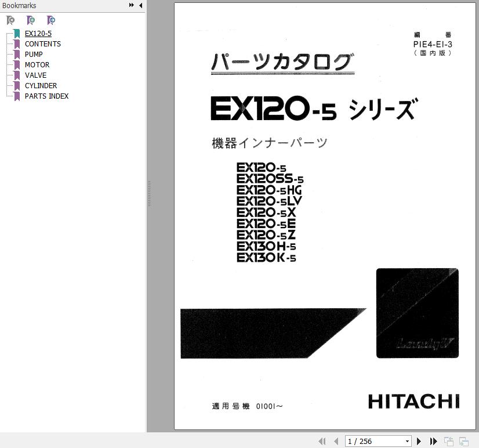Click the serial number text 01001~
Viewport: 479px width, 448px height.
(270, 406)
